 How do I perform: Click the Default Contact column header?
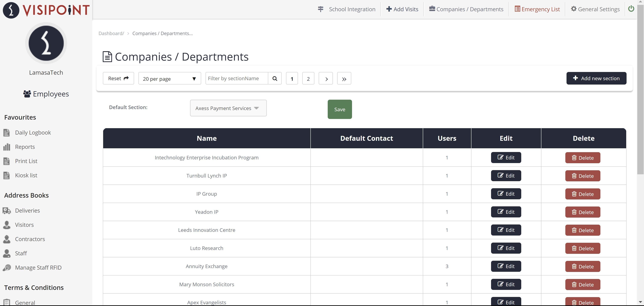click(366, 138)
